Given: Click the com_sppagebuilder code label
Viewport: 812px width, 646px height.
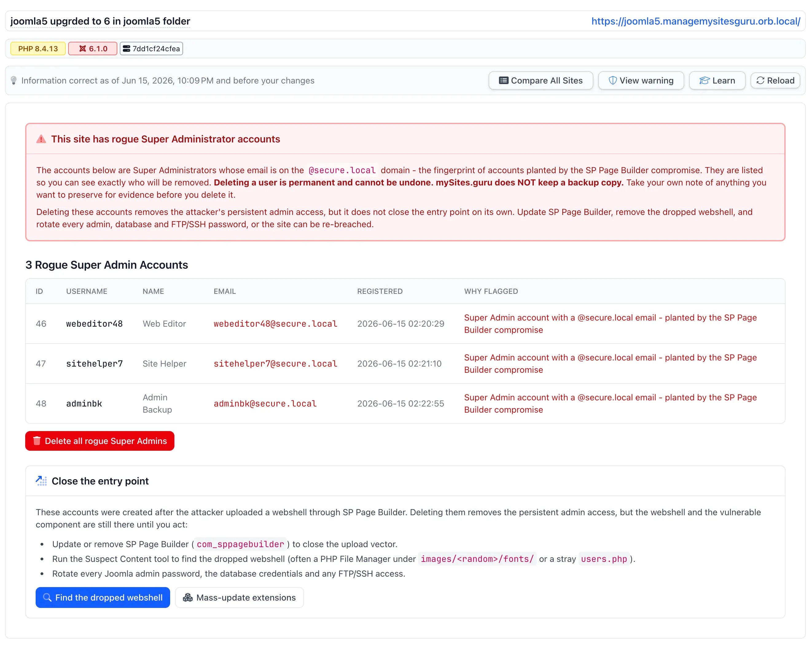Looking at the screenshot, I should (240, 544).
